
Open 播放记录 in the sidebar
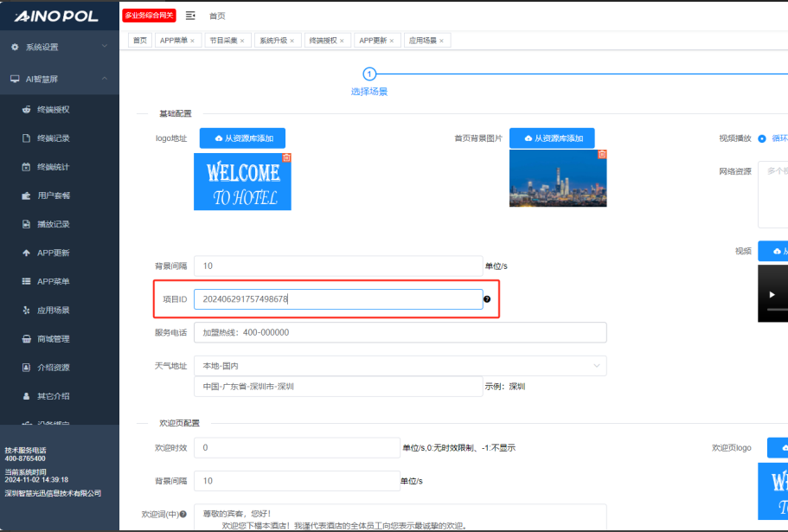[53, 224]
